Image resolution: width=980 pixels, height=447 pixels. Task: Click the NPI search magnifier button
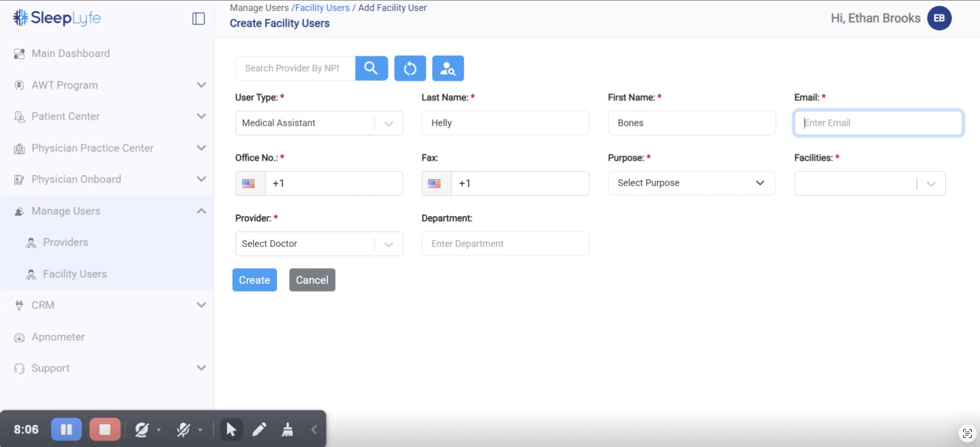click(371, 69)
